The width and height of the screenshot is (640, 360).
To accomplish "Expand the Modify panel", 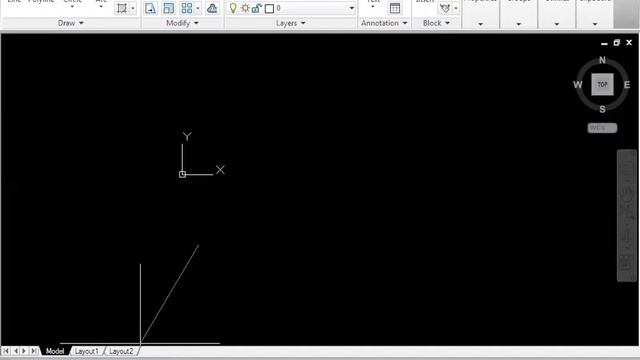I will [182, 23].
